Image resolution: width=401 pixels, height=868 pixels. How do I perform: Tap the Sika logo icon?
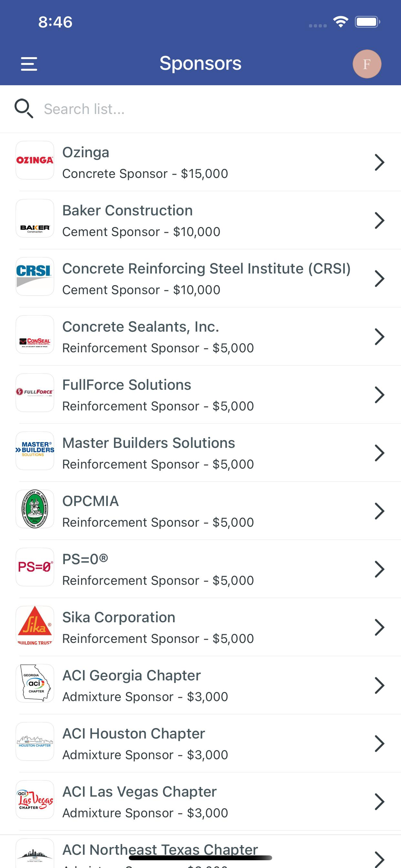tap(35, 625)
